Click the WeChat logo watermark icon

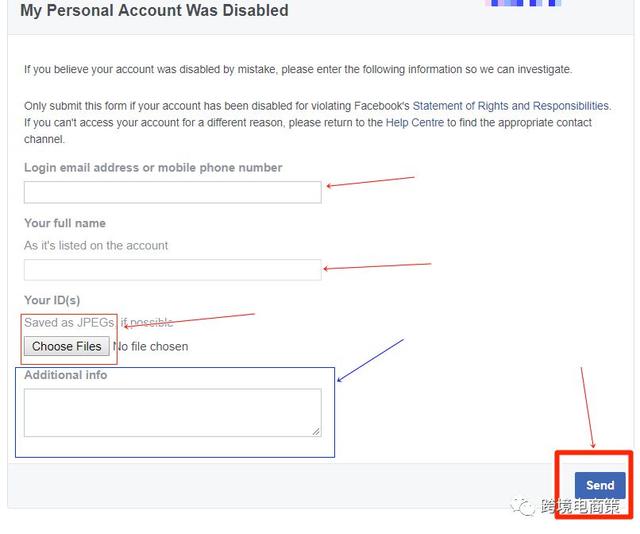[524, 507]
